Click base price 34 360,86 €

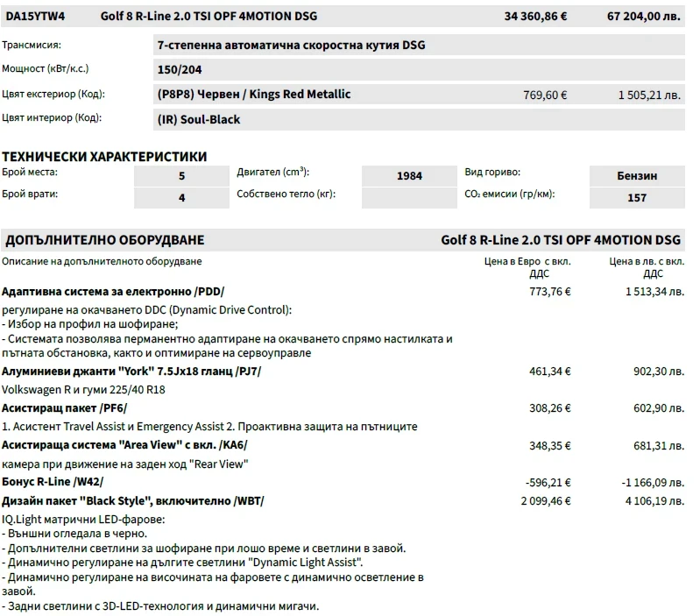(535, 17)
